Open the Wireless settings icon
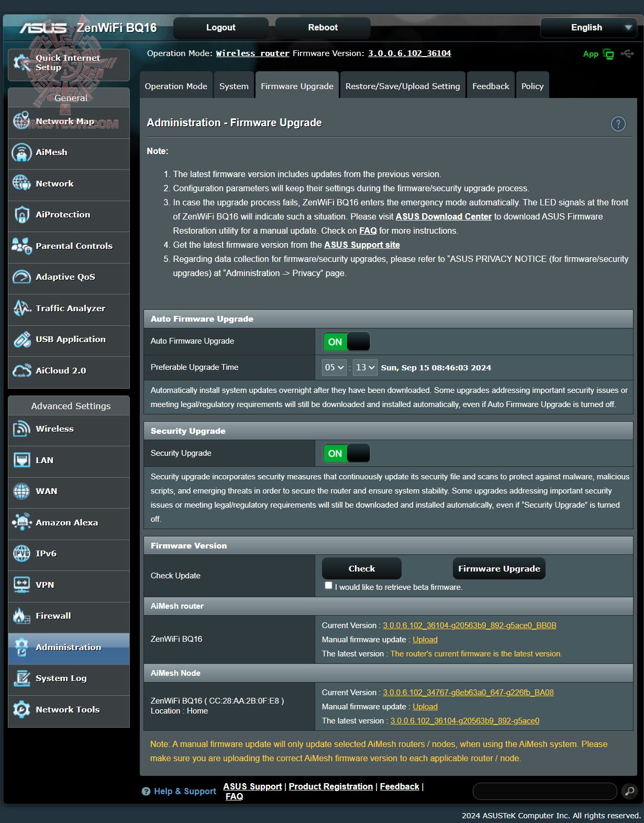Screen dimensions: 644x823 (21, 429)
